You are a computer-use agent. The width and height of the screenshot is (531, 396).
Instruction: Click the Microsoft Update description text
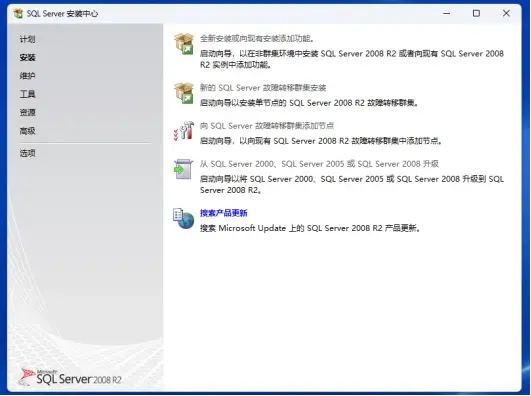tap(310, 228)
